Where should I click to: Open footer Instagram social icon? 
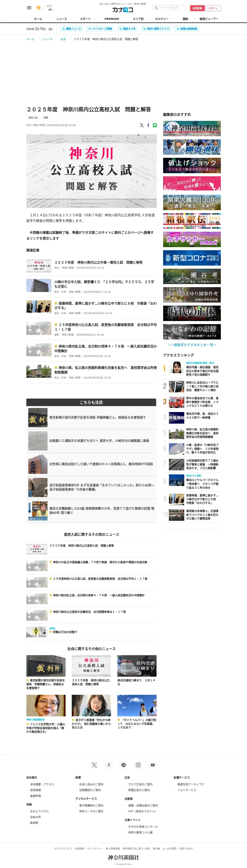[x=138, y=765]
